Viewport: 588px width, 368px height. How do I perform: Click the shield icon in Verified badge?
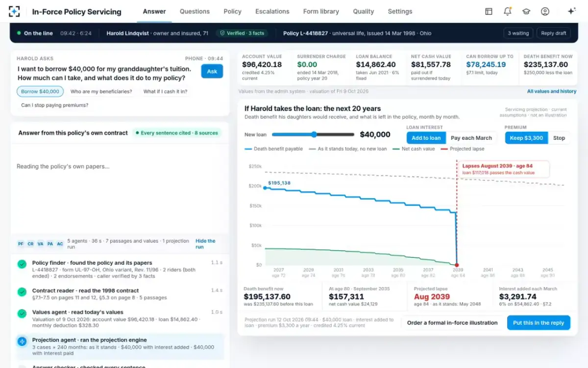coord(222,33)
